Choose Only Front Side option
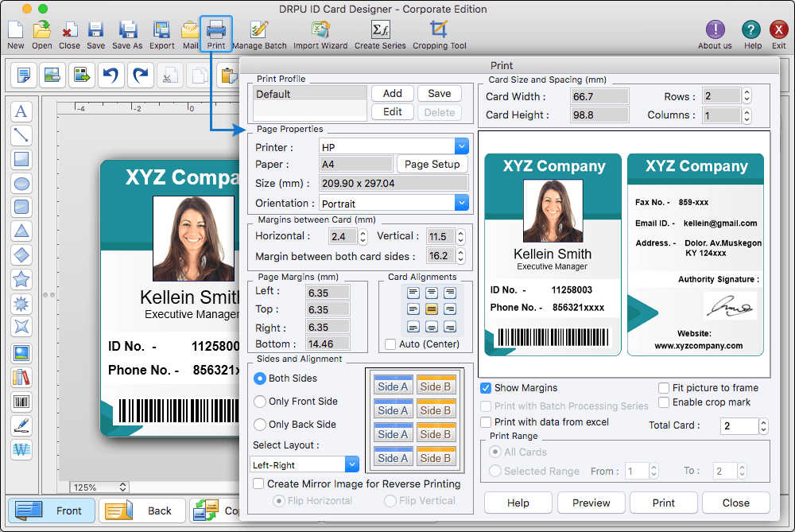Viewport: 795px width, 532px height. click(x=260, y=401)
